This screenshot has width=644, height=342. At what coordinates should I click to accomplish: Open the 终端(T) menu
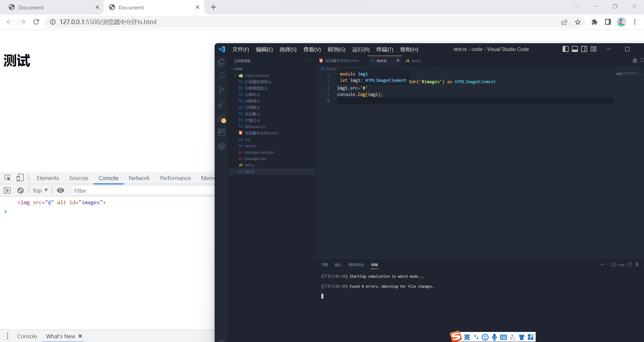[x=384, y=49]
